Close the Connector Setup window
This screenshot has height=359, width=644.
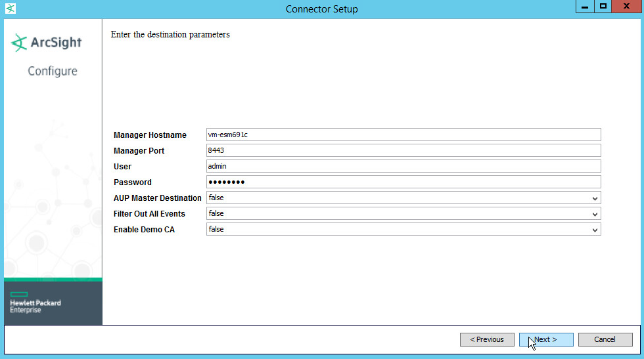point(626,6)
